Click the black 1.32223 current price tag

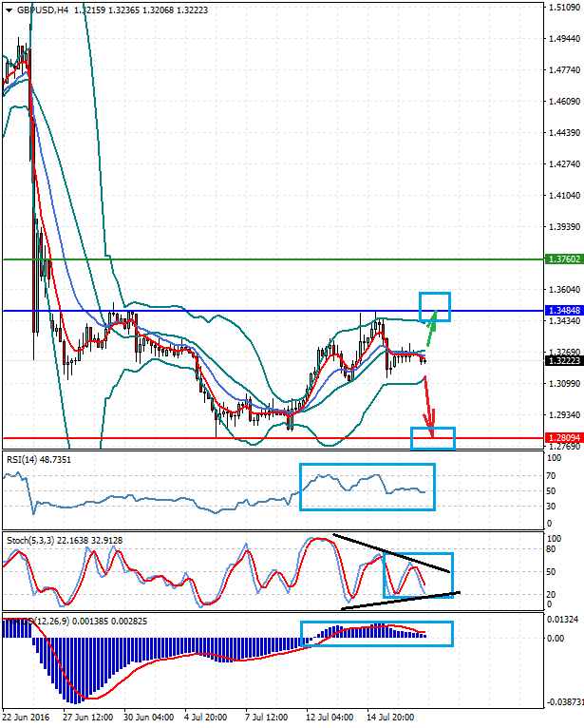(x=564, y=360)
